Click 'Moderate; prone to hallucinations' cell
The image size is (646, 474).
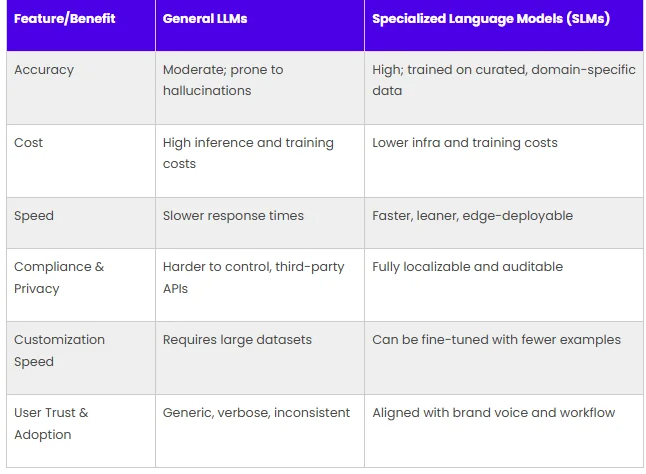pyautogui.click(x=223, y=80)
